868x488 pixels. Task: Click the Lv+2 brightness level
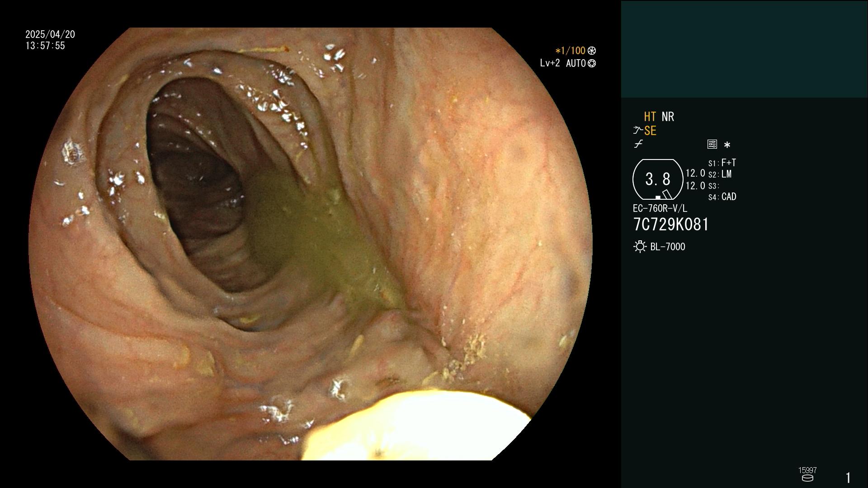pos(550,63)
